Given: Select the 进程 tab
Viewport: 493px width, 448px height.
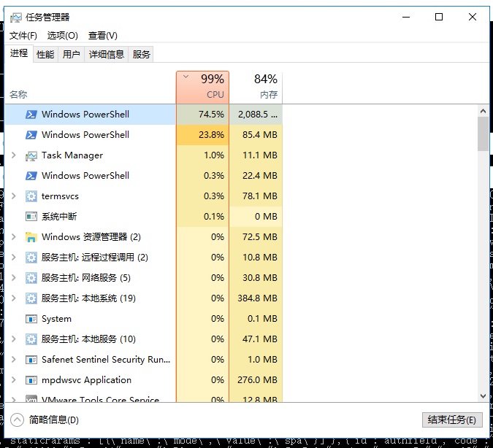Looking at the screenshot, I should [x=19, y=53].
